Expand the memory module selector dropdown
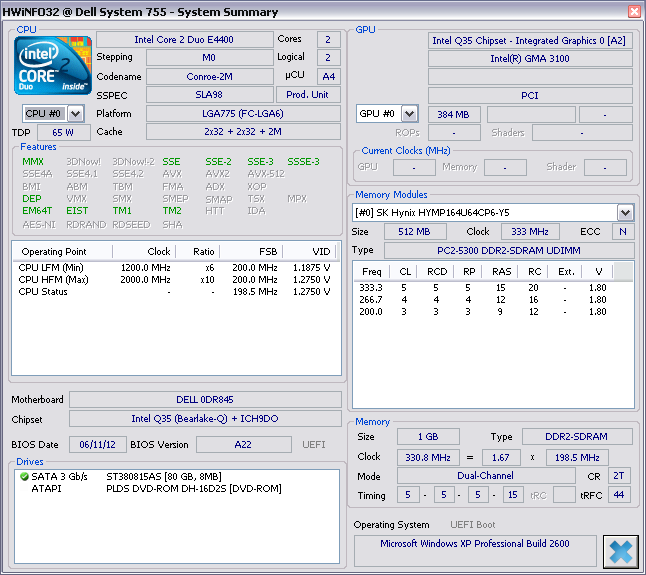This screenshot has width=646, height=575. (625, 213)
